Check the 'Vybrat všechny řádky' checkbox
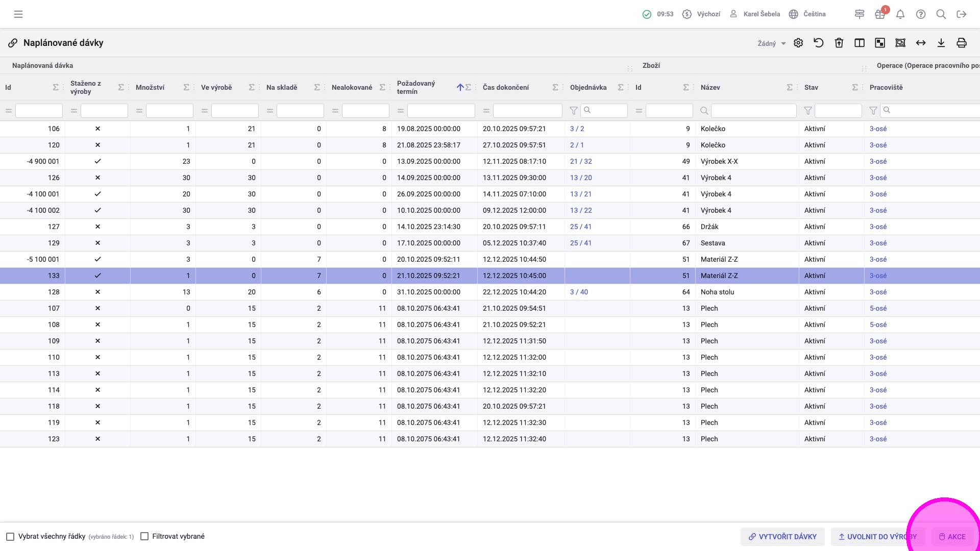 point(10,537)
